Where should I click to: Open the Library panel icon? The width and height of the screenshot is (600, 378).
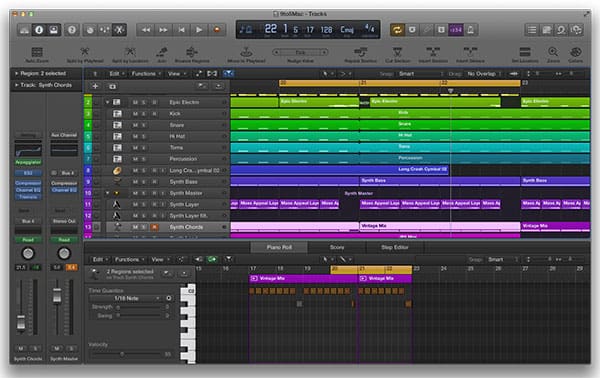pos(24,30)
